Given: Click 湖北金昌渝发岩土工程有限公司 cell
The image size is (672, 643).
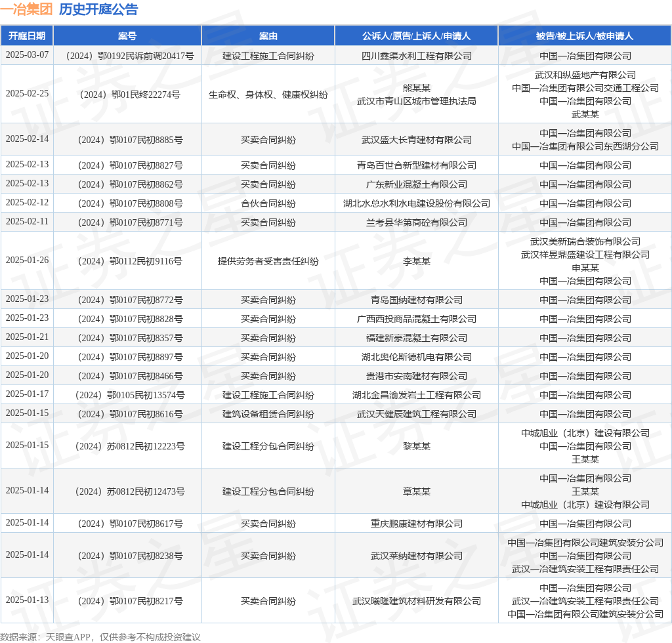Looking at the screenshot, I should coord(416,395).
